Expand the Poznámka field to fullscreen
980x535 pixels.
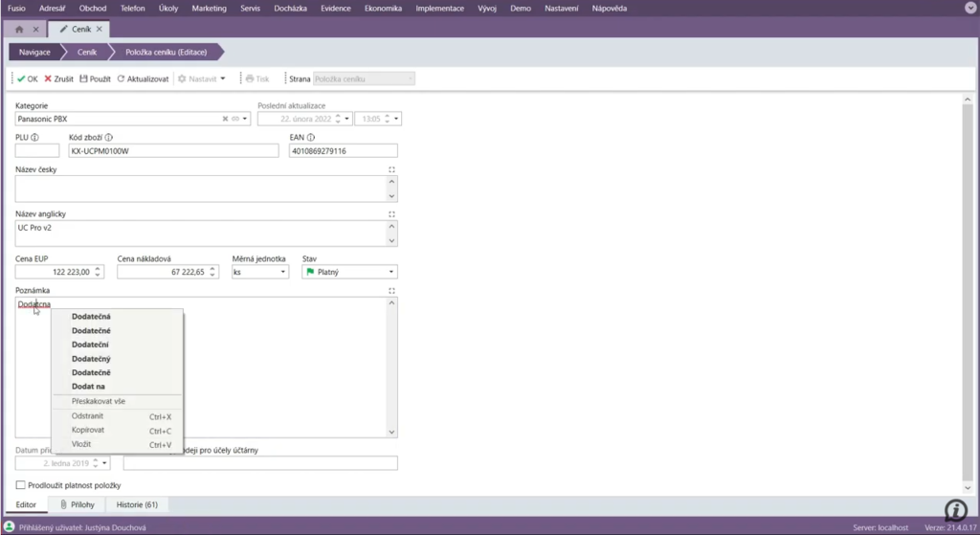click(x=392, y=290)
